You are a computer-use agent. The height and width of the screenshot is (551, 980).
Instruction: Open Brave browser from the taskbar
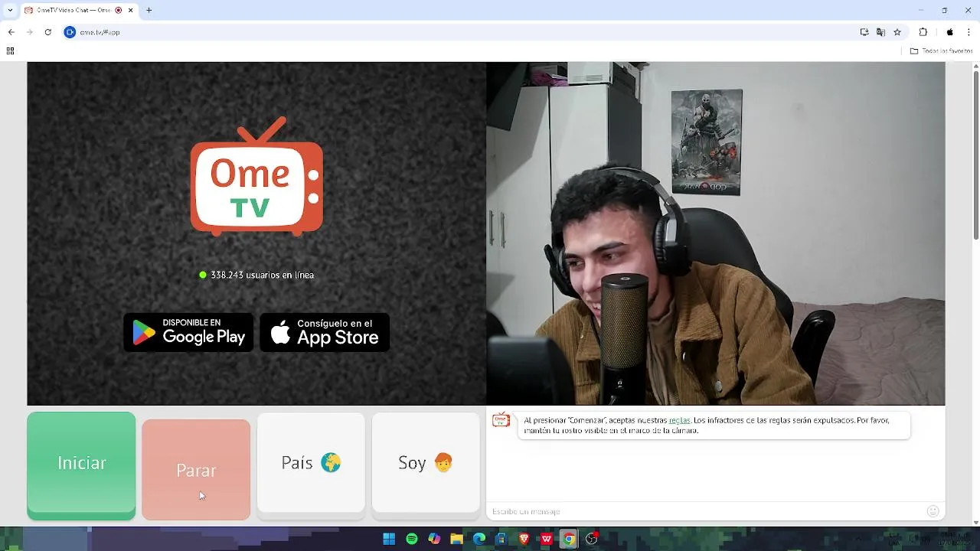click(524, 539)
